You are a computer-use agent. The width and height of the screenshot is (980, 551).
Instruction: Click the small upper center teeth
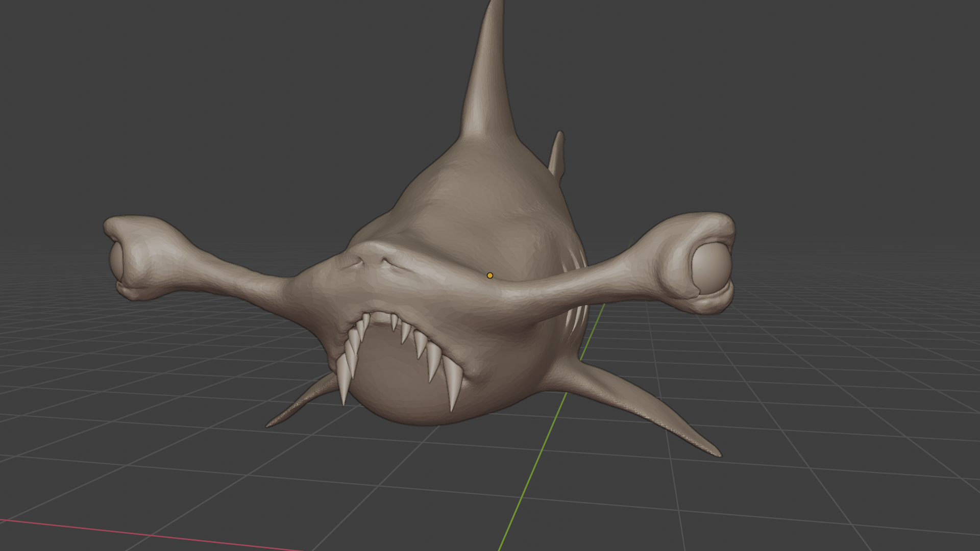click(394, 322)
